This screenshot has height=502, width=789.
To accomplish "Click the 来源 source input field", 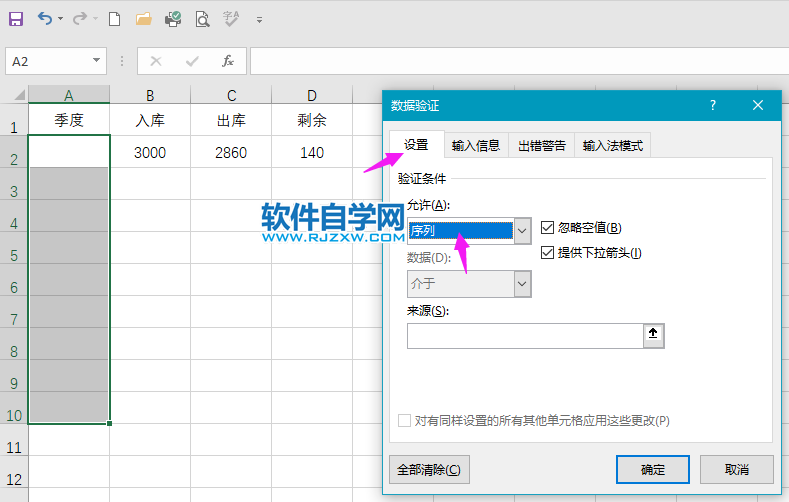I will click(x=525, y=336).
